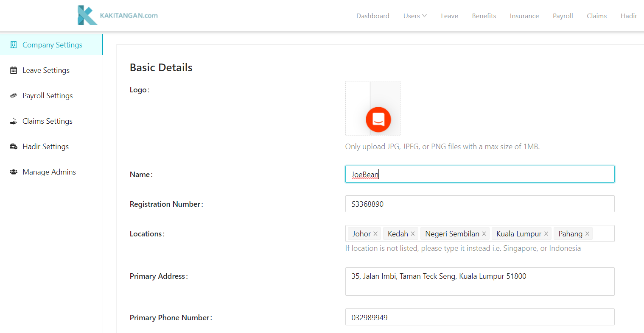This screenshot has height=333, width=644.
Task: Click the Kakitangan.com logo
Action: click(118, 15)
